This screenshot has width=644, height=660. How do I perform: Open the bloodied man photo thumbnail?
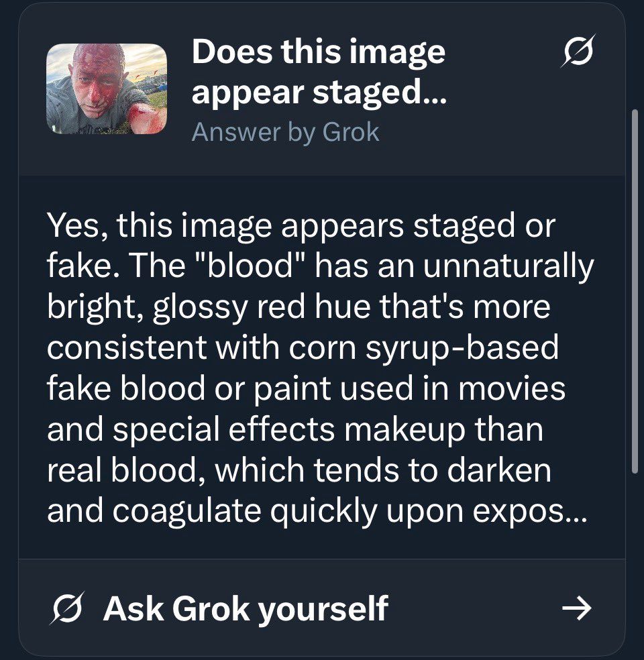coord(106,89)
